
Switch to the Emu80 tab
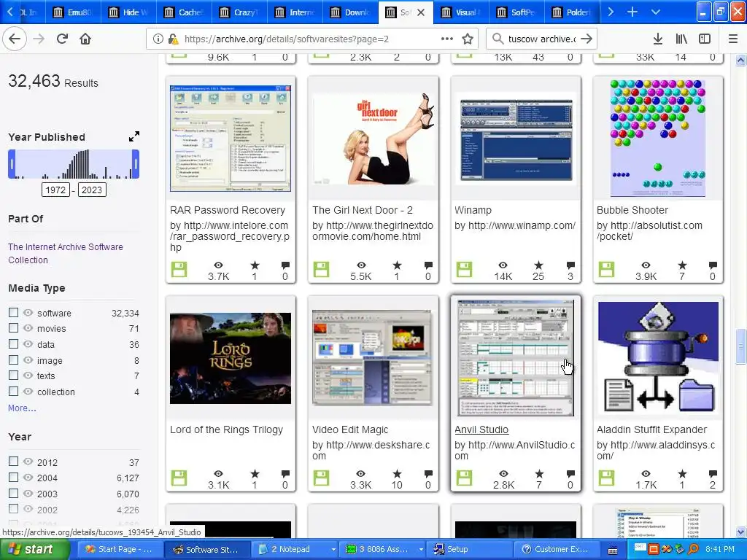pos(73,12)
